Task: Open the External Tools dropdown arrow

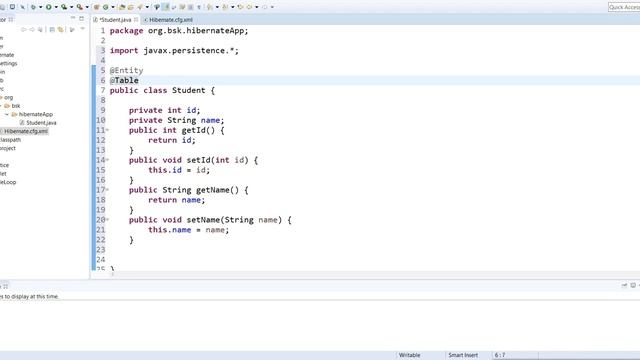Action: 87,7
